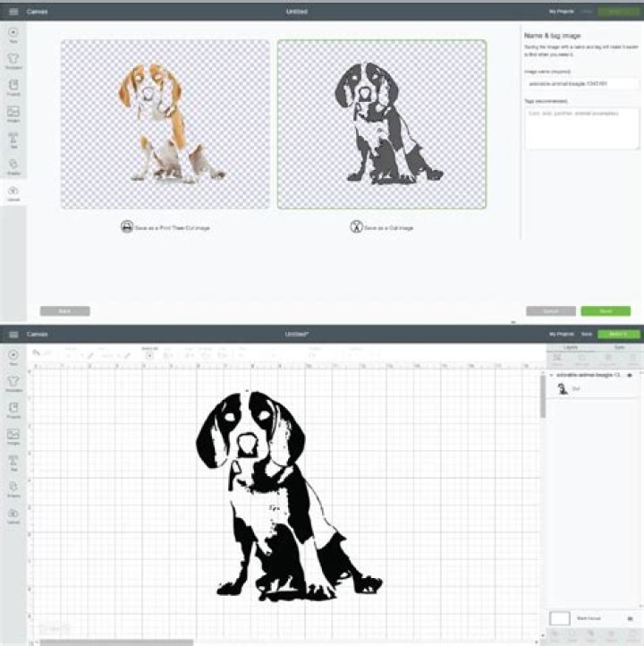Open Images in lower canvas sidebar
Screen dimensions: 644x646
tap(13, 437)
